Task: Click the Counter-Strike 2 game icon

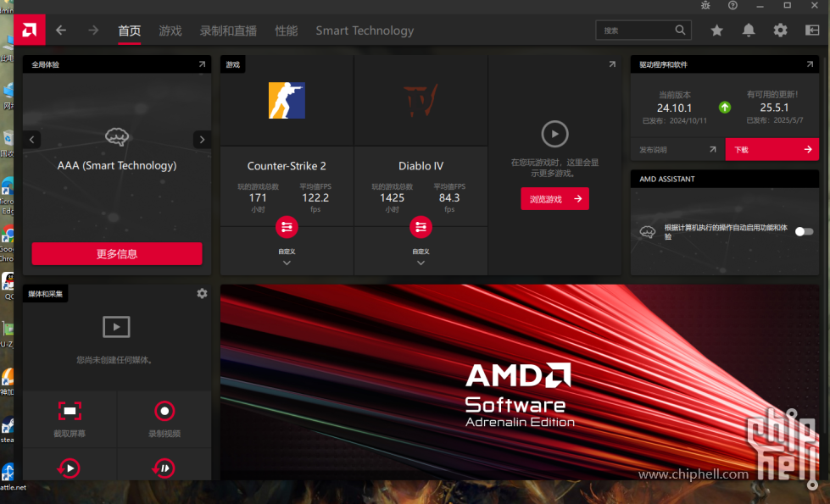Action: point(287,101)
